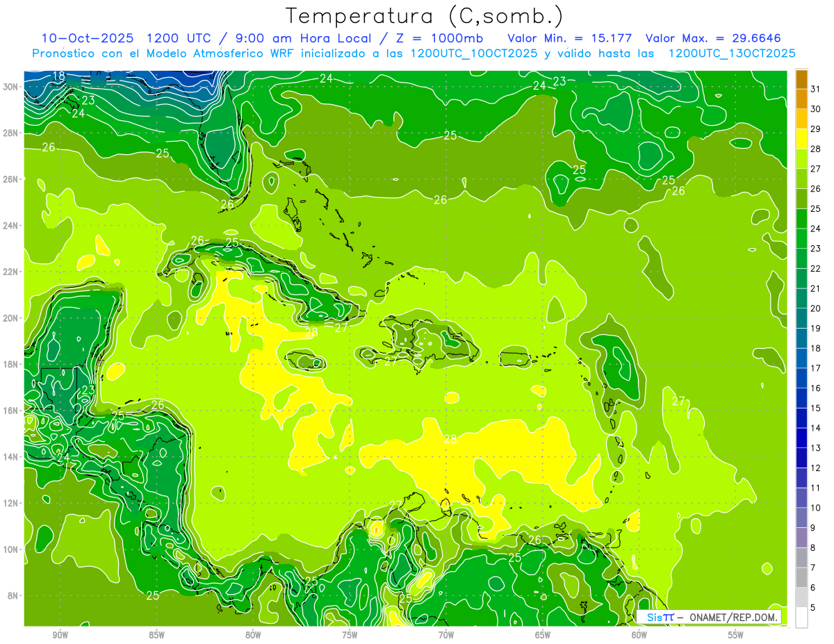Click the '1200UTC_13OCT2025' valid-until time

732,53
